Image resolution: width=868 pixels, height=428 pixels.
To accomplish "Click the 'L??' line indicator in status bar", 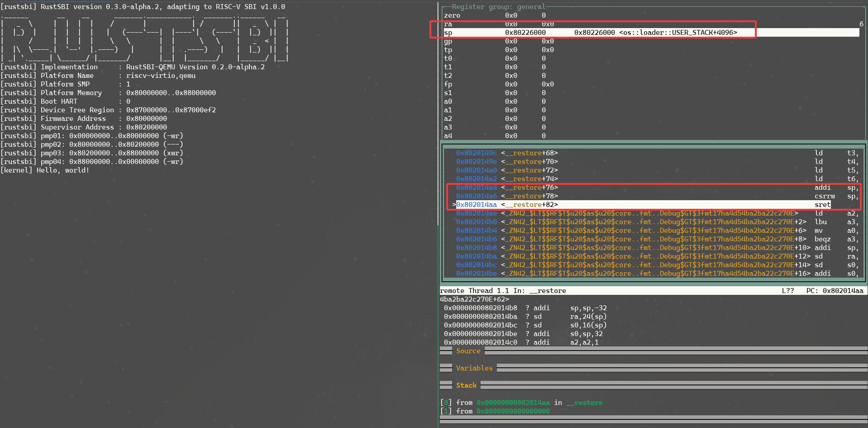I will click(787, 291).
